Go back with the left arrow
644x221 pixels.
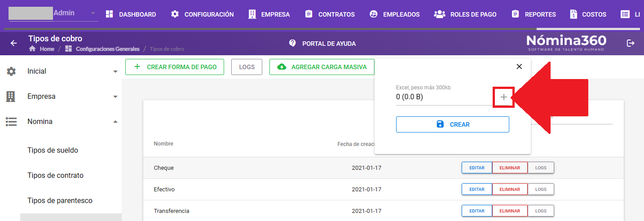(14, 44)
